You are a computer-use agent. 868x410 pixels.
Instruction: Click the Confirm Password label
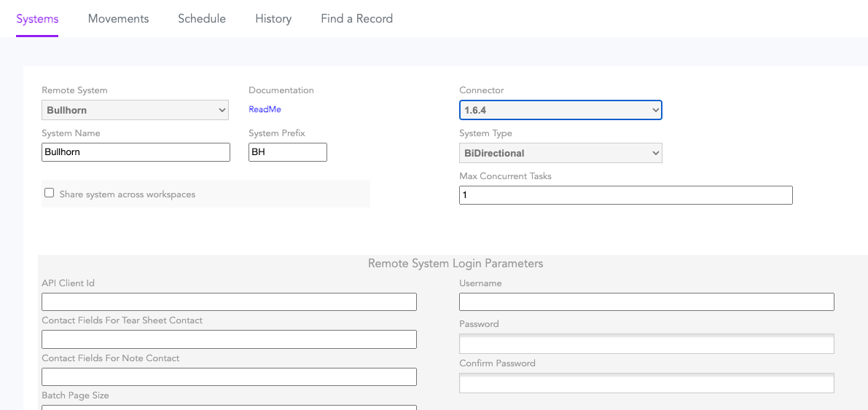(497, 363)
